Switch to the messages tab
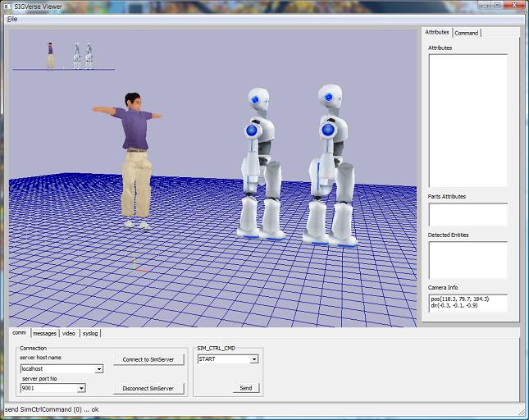Screen dimensions: 529x420 [x=44, y=333]
